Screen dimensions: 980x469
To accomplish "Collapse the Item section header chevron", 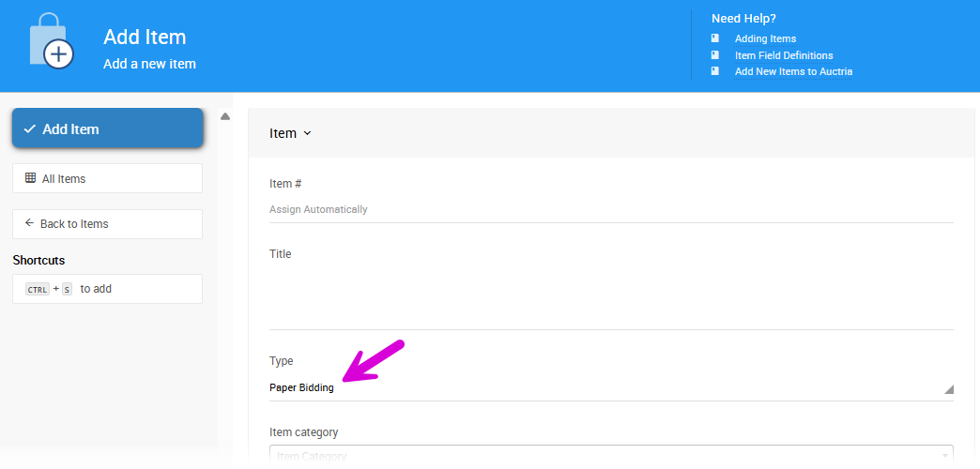I will 308,134.
